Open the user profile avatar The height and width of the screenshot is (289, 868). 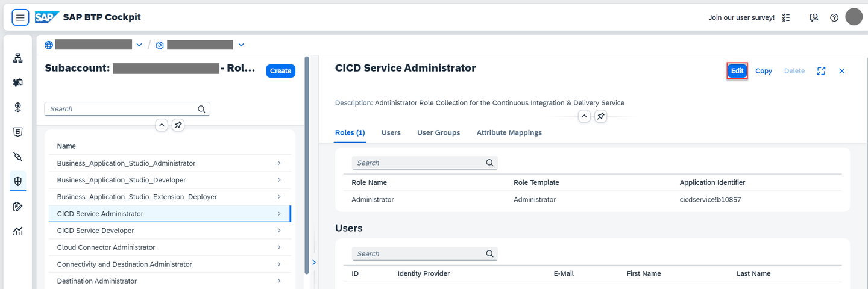[x=854, y=17]
